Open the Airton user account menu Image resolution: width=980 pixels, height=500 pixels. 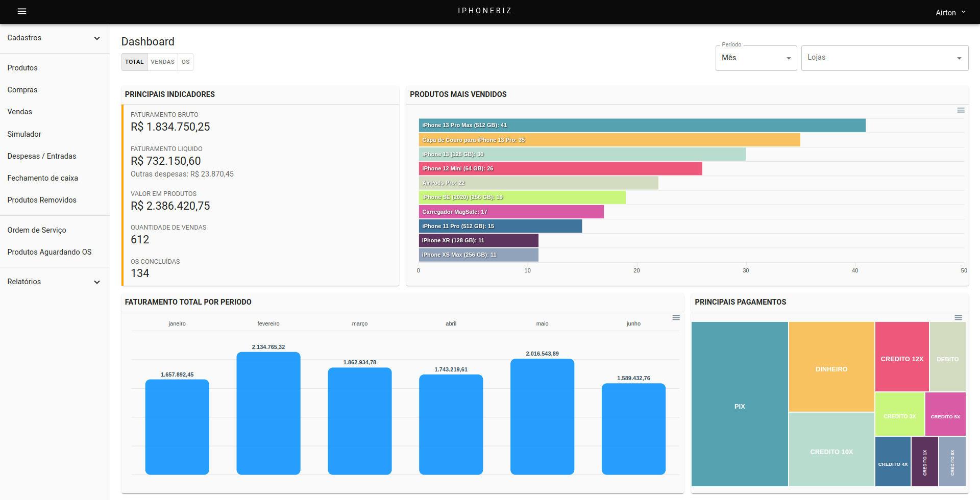point(950,12)
